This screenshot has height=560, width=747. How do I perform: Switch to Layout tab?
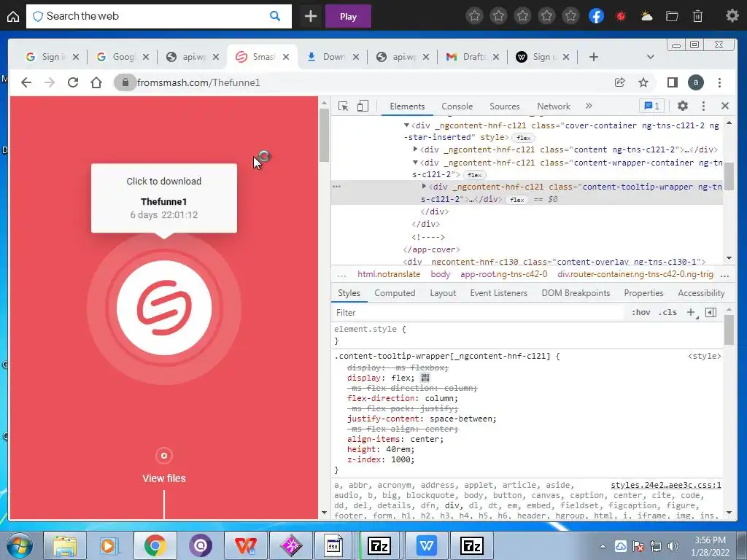[x=443, y=293]
